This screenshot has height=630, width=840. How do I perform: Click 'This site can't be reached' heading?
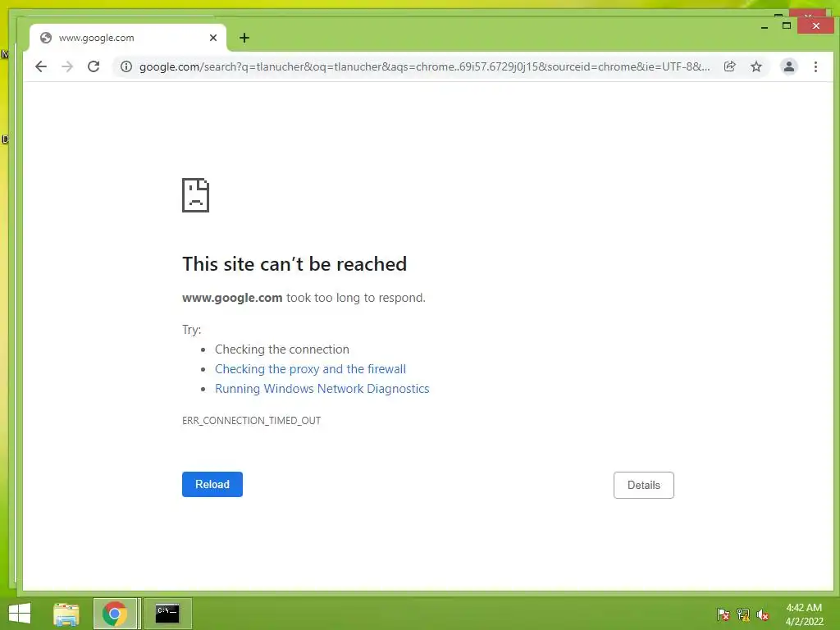(294, 263)
